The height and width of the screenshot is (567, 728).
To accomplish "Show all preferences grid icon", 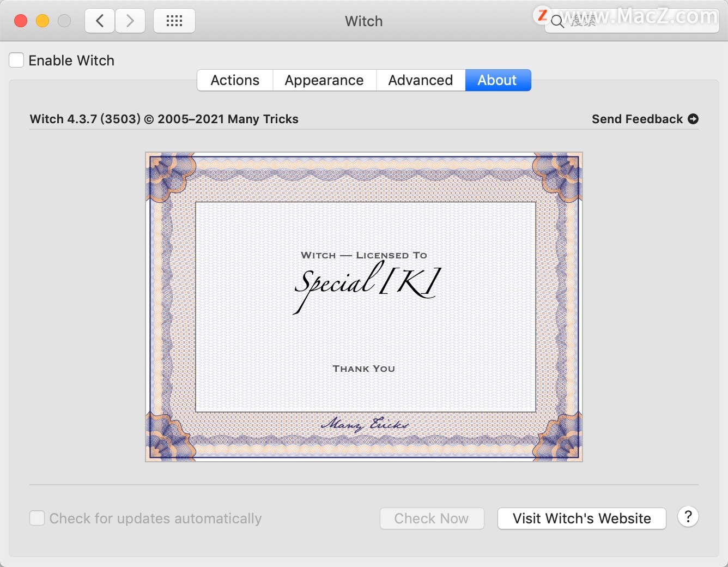I will (x=174, y=21).
